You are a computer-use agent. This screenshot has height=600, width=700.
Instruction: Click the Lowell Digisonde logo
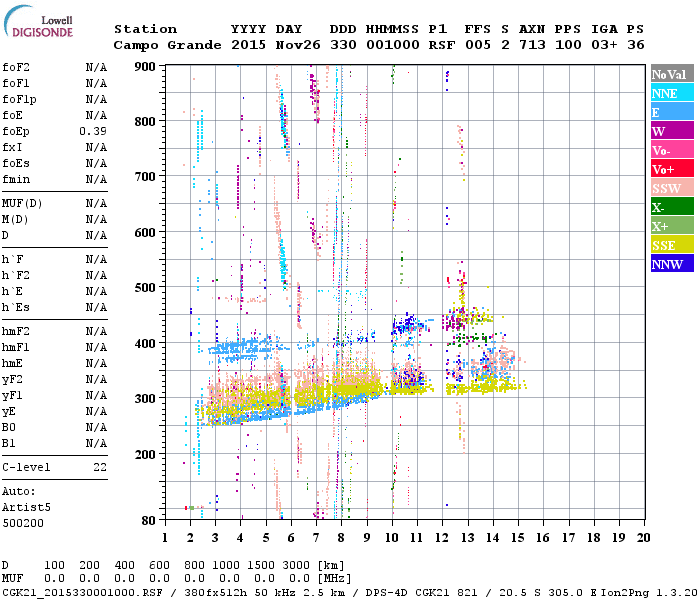click(38, 21)
